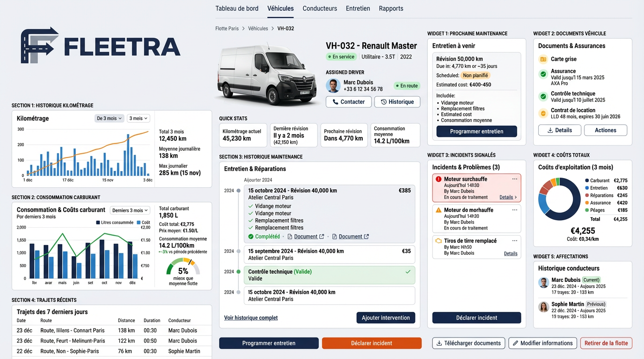This screenshot has height=359, width=644.
Task: Open the three-dot menu for Moteur surchauffe
Action: coord(515,179)
